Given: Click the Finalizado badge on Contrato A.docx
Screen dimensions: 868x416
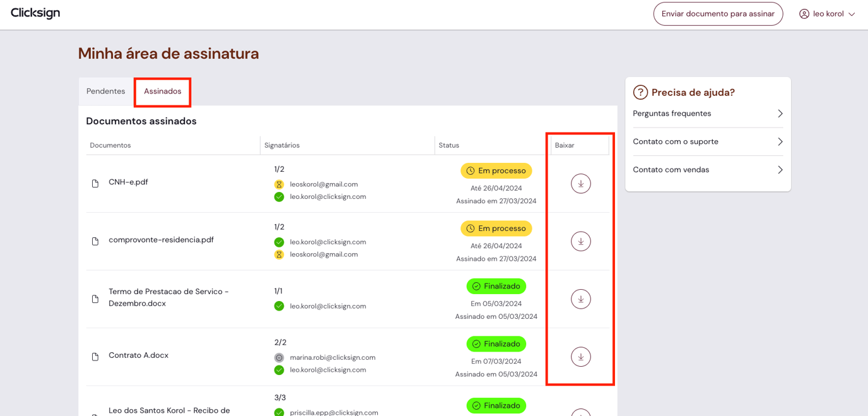Looking at the screenshot, I should click(x=496, y=344).
